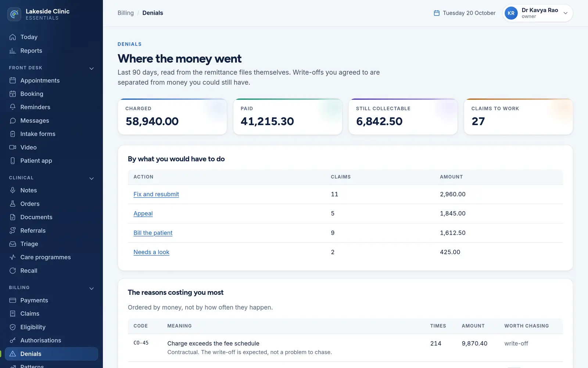Open the Needs a look link
This screenshot has height=368, width=588.
click(151, 252)
